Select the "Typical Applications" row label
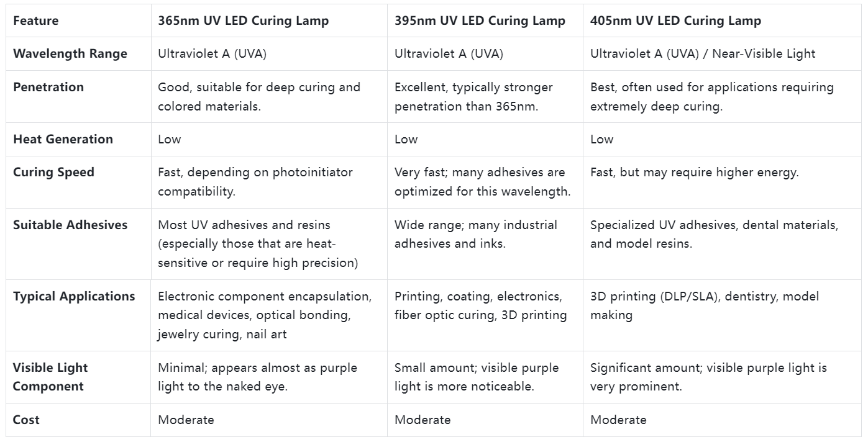Viewport: 868px width, 442px height. click(x=74, y=297)
